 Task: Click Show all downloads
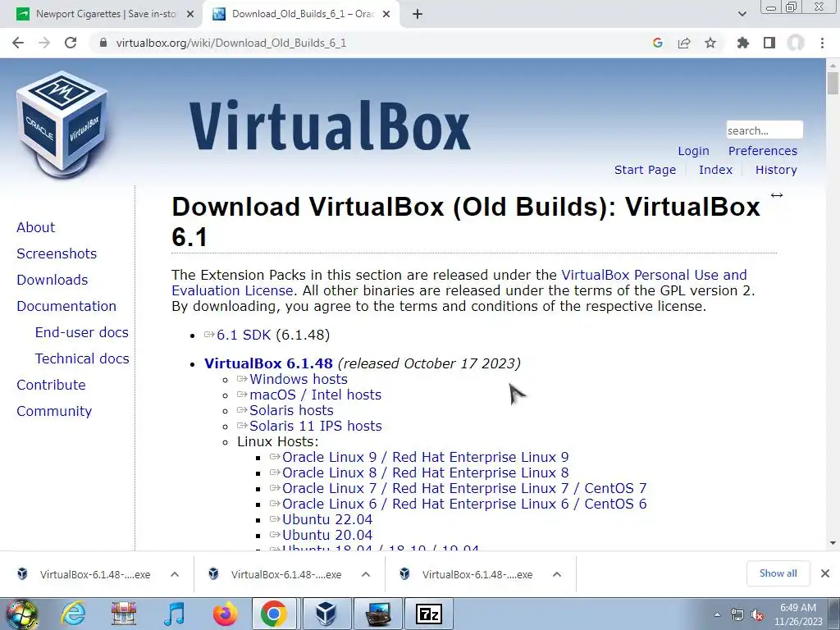pos(778,573)
